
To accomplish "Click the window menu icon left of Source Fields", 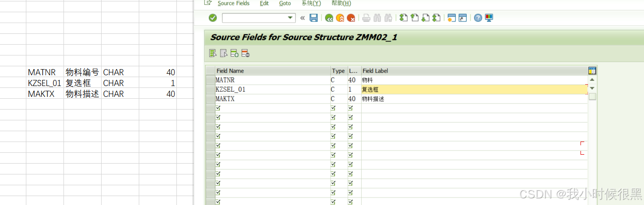I will click(x=207, y=3).
